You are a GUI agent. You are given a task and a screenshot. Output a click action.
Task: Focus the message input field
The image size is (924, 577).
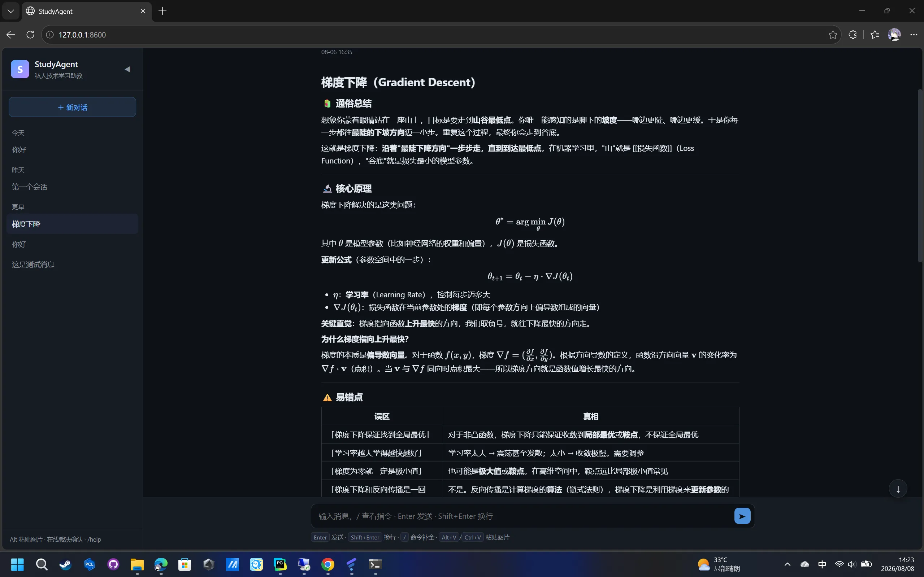[524, 516]
